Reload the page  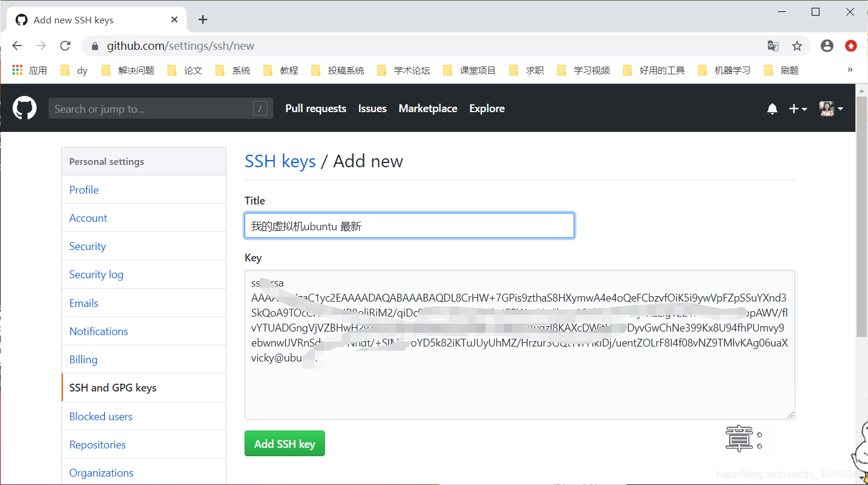(x=65, y=46)
